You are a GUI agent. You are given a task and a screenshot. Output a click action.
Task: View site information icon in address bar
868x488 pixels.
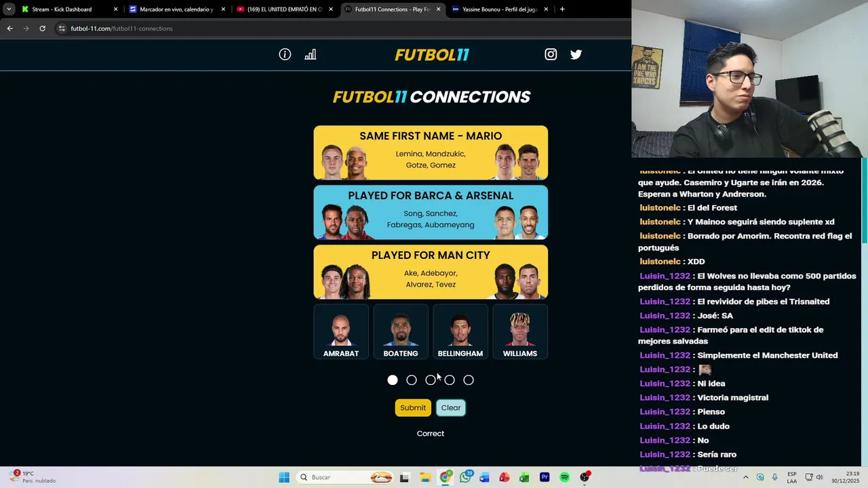pos(62,28)
